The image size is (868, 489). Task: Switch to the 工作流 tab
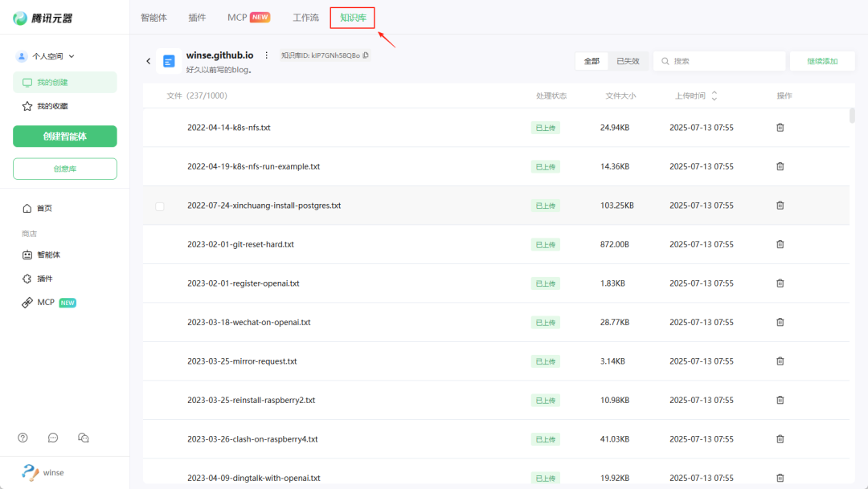pos(305,17)
